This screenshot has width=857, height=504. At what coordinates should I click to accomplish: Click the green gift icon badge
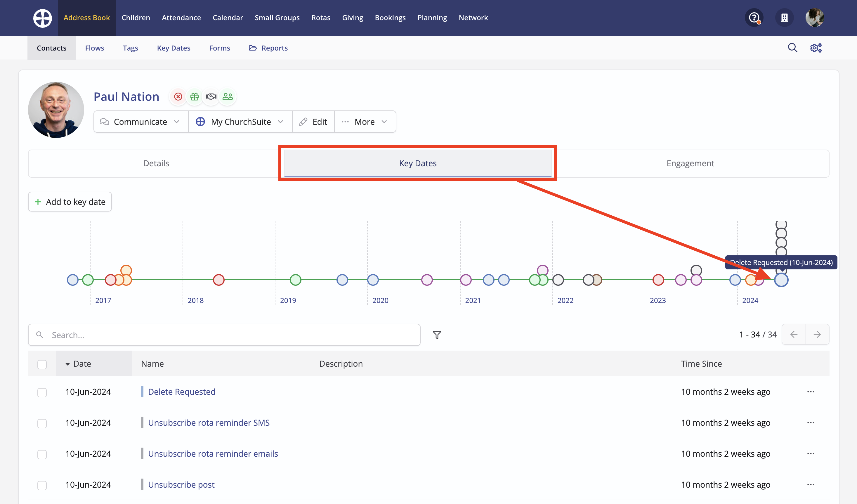tap(195, 97)
